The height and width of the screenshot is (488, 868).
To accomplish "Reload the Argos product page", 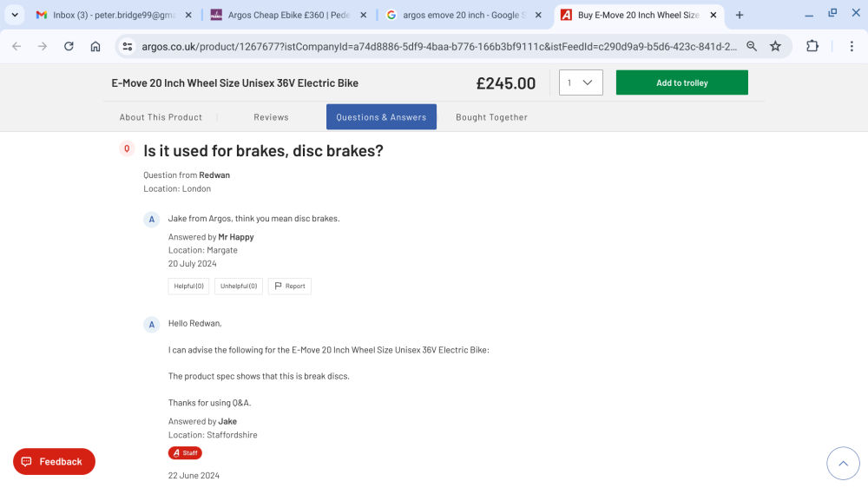I will pos(69,46).
